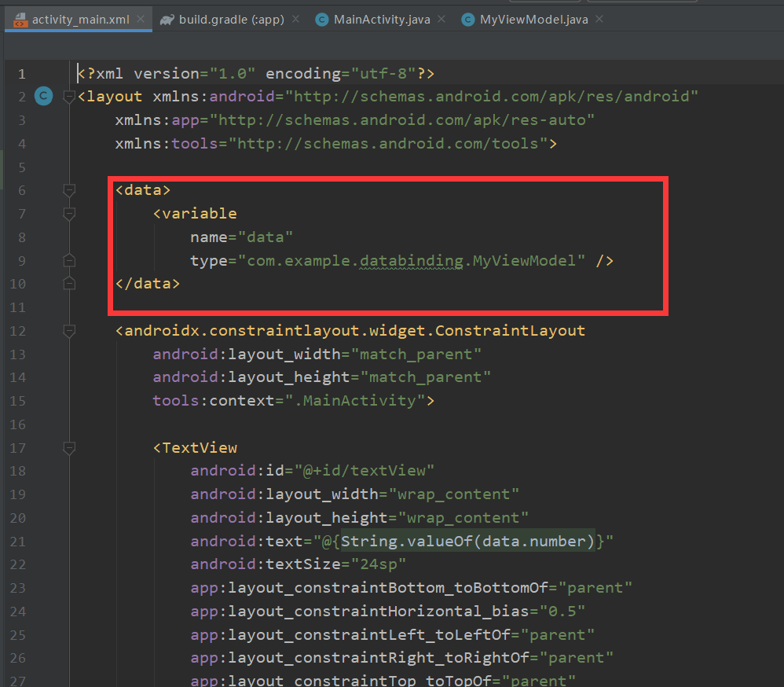Open the build.gradle (:app) tab

[229, 20]
